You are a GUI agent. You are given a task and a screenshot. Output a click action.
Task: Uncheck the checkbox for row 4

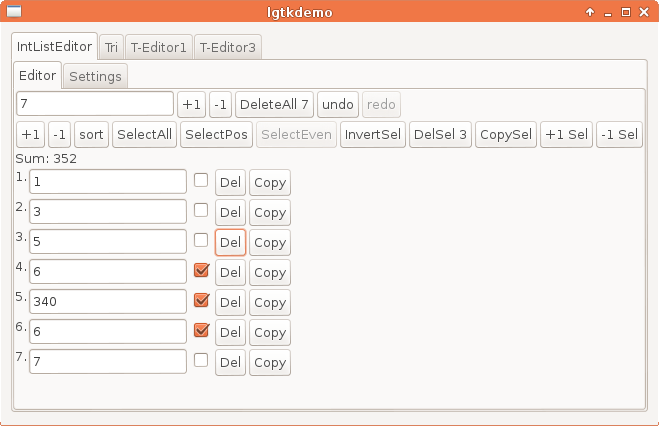(201, 270)
